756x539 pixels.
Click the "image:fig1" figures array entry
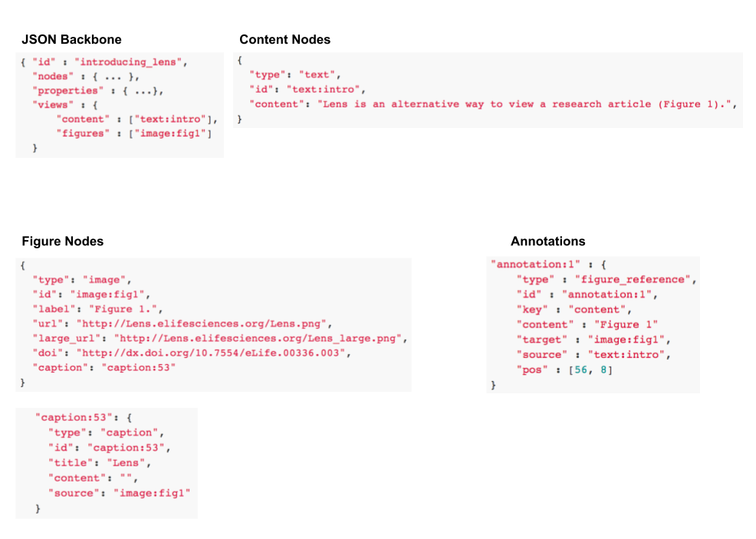click(x=169, y=133)
